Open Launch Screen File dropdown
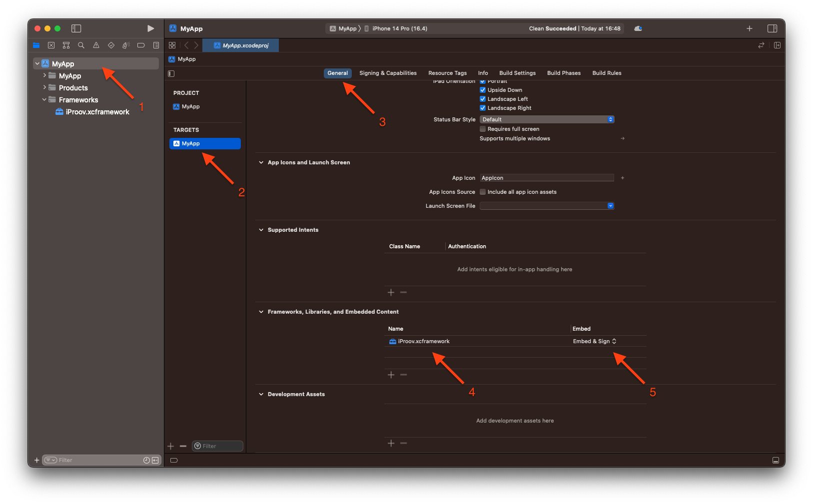The height and width of the screenshot is (504, 813). 547,206
